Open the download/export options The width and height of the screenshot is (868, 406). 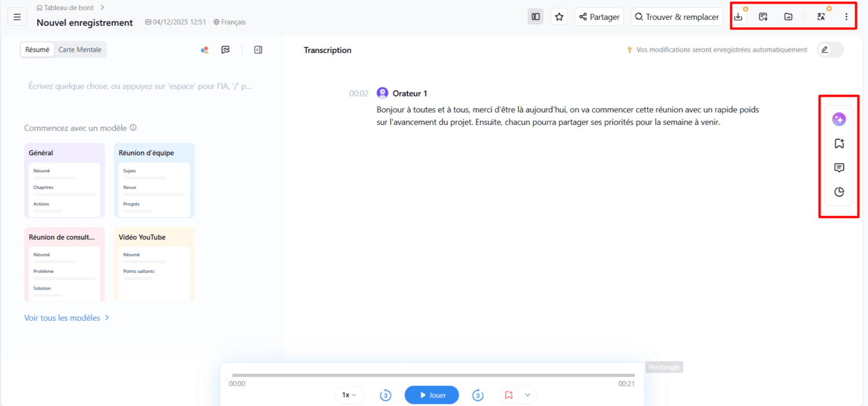click(738, 16)
